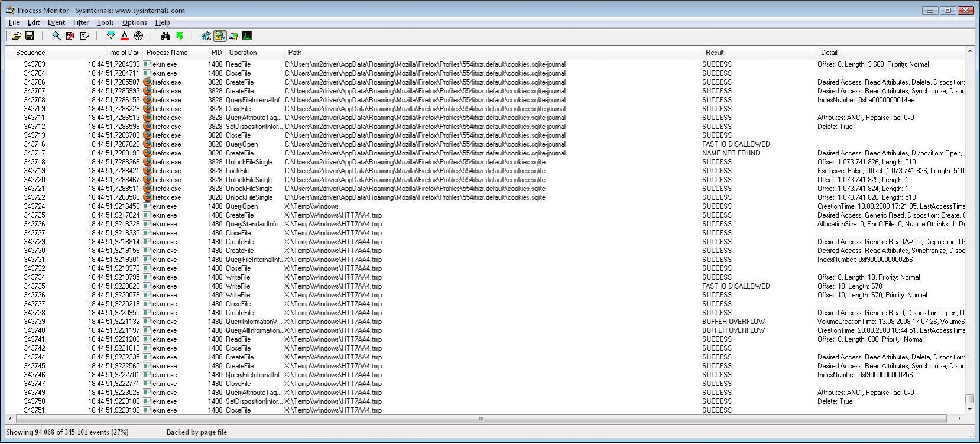Screen dimensions: 980x444
Task: Select the crosshair target window icon
Action: tap(138, 36)
